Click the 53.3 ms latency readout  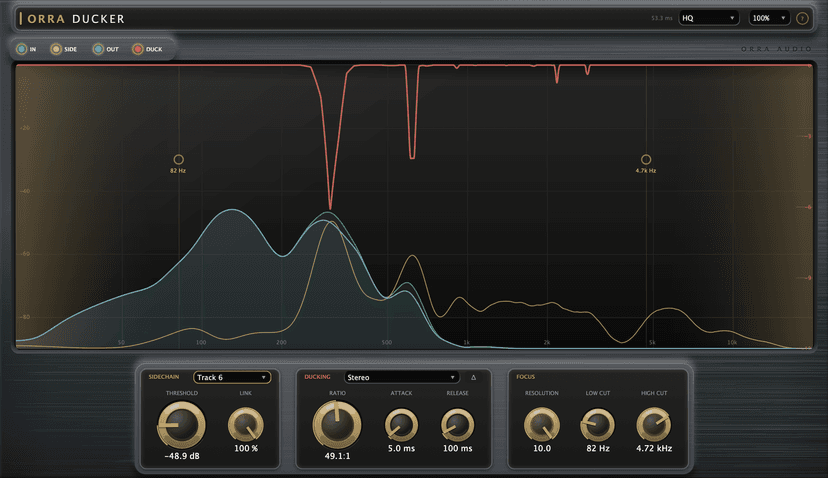[x=662, y=18]
